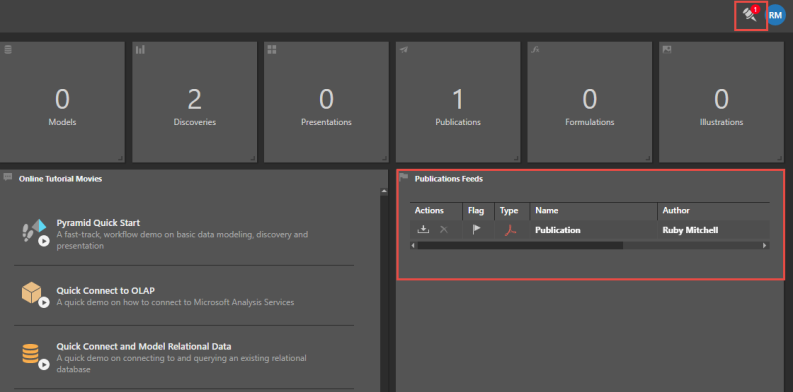The height and width of the screenshot is (392, 793).
Task: Open the Discoveries tile
Action: (195, 102)
